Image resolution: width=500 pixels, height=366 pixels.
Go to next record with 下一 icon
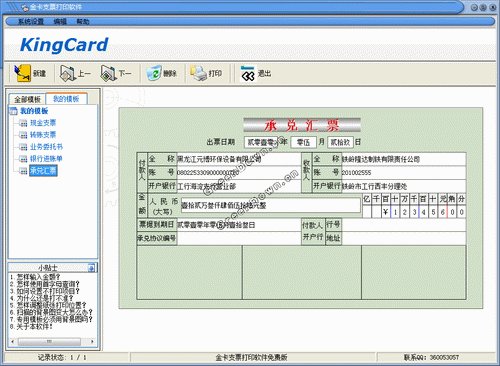pos(109,73)
